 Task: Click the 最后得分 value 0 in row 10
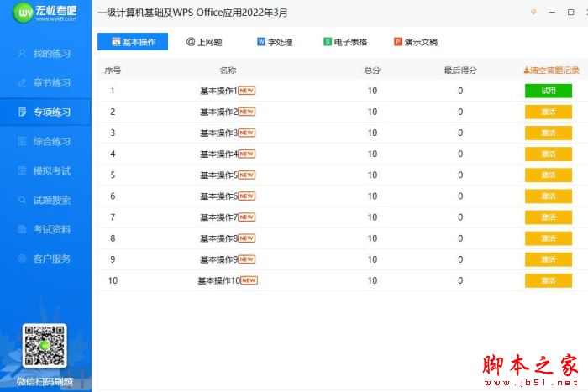coord(460,280)
